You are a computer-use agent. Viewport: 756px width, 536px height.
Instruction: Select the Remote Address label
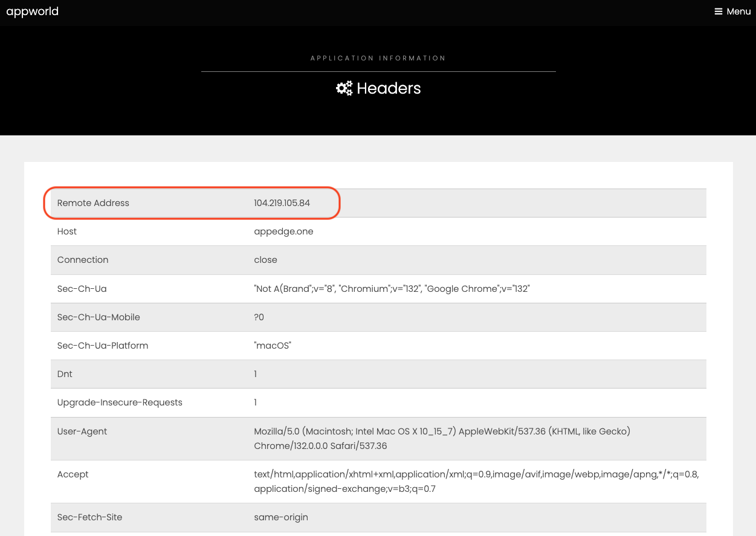(93, 203)
